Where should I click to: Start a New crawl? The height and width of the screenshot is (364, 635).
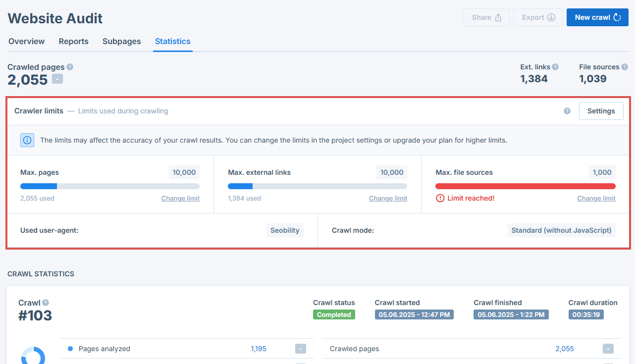click(x=597, y=17)
